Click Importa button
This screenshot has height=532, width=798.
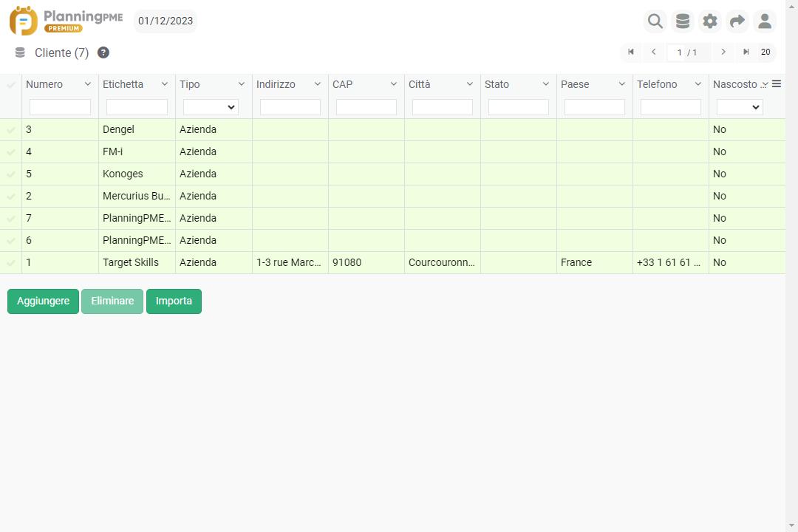[174, 301]
